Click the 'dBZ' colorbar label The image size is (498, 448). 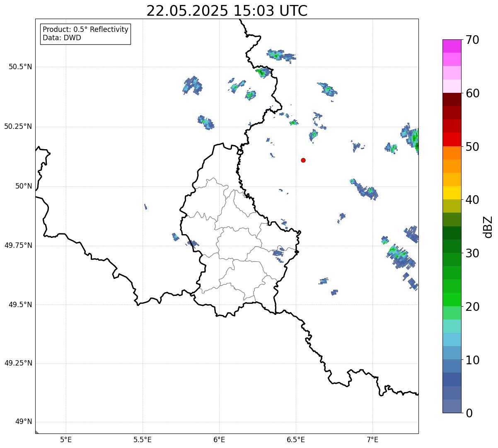488,227
